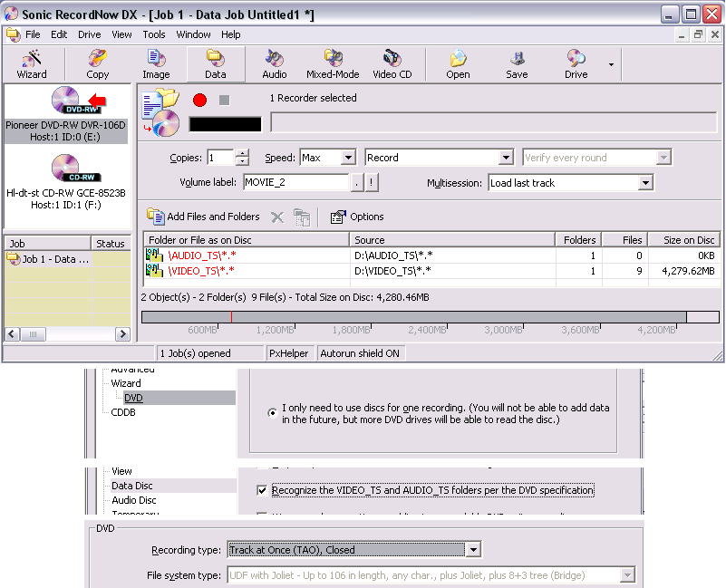Viewport: 726px width, 588px height.
Task: Select DVD under Wizard in options tree
Action: (x=133, y=398)
